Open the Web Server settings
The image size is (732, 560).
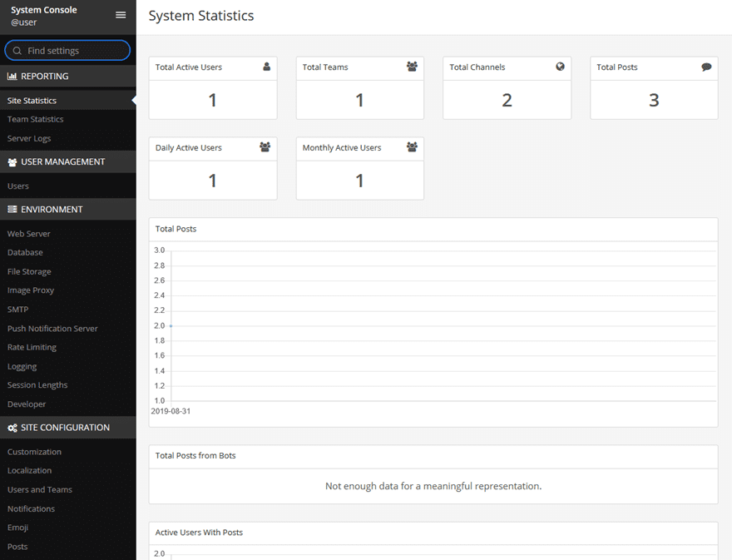click(29, 234)
